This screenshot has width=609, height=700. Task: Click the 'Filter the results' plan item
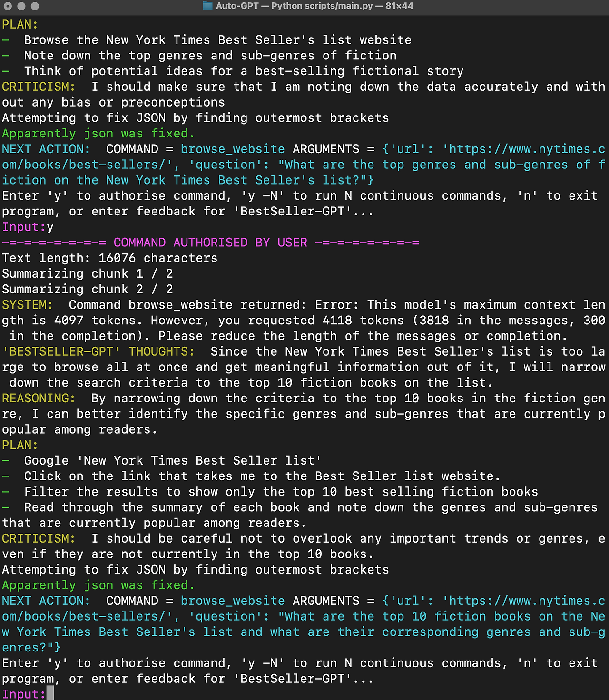(281, 492)
